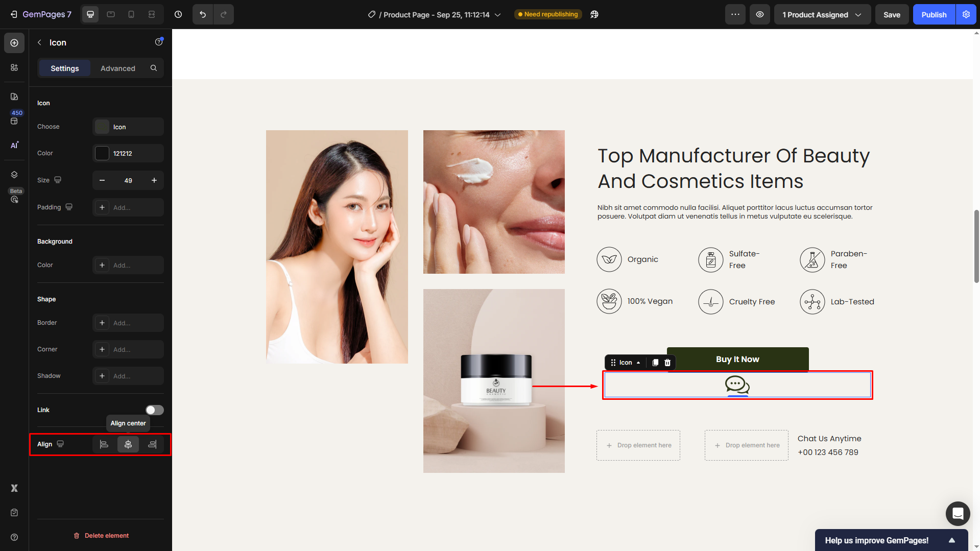Duplicate the selected Icon element

(655, 363)
